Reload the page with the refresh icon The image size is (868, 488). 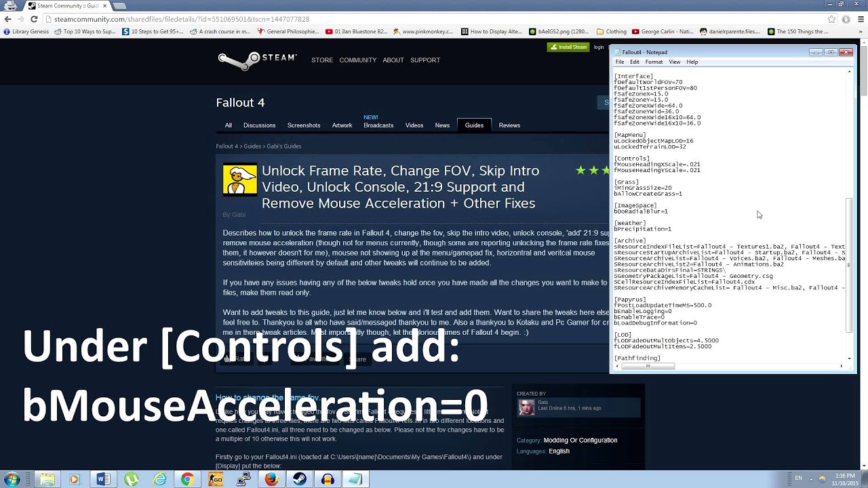34,19
